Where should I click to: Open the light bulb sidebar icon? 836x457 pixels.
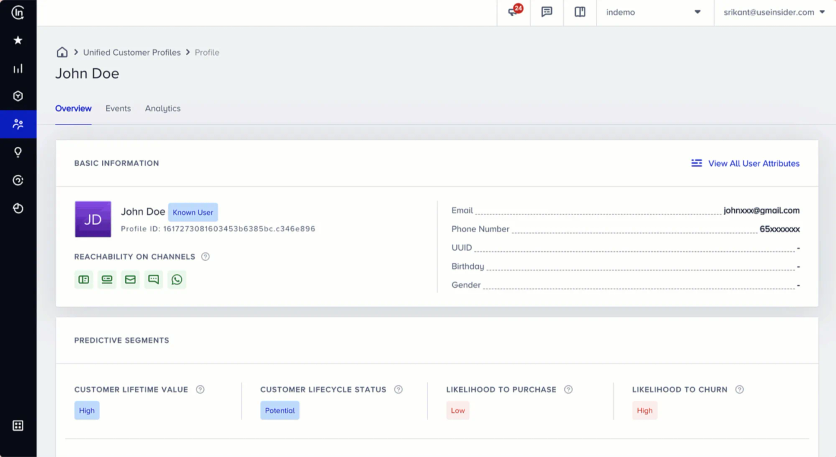click(x=18, y=153)
